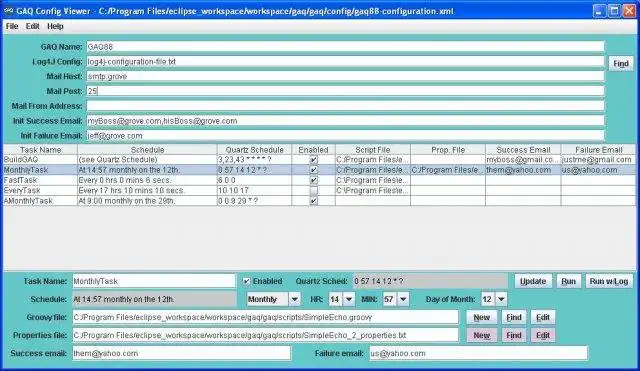Click the Mail Host input field
Viewport: 640px width, 371px height.
point(345,76)
